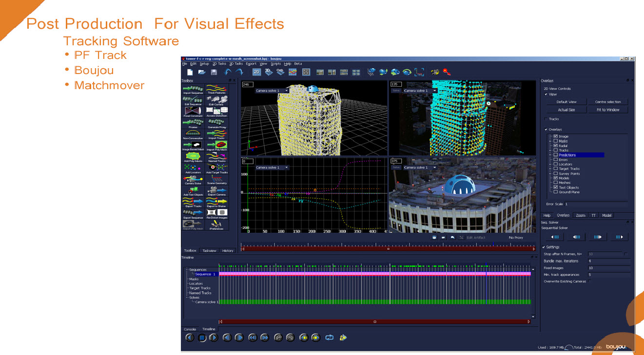Open Camera solve 1 dropdown in graph view
The height and width of the screenshot is (355, 644).
coord(272,168)
